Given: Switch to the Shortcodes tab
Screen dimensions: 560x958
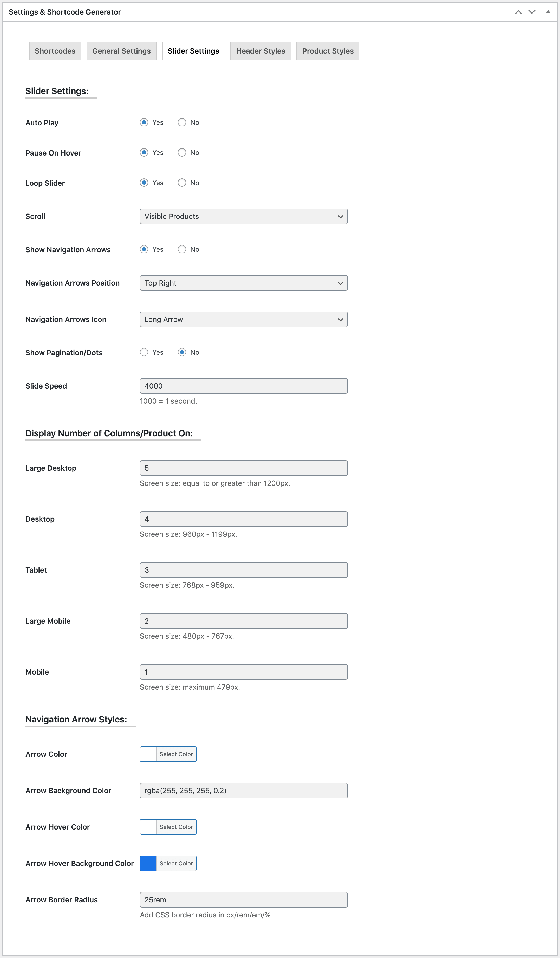Looking at the screenshot, I should pyautogui.click(x=55, y=51).
